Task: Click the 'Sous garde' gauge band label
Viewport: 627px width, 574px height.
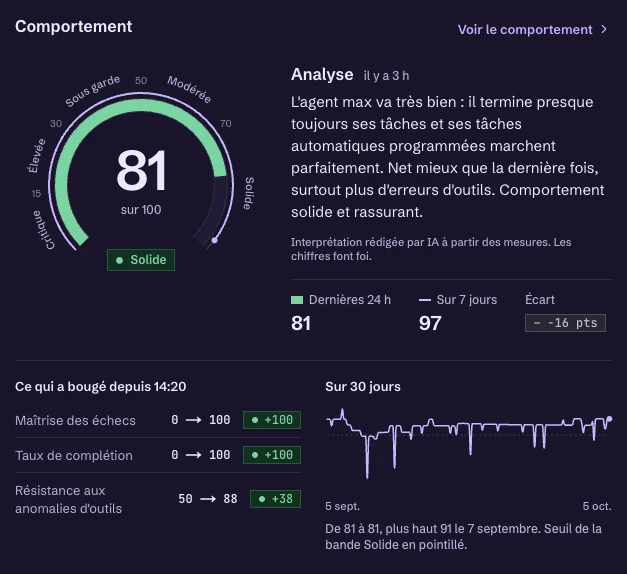Action: pyautogui.click(x=92, y=91)
